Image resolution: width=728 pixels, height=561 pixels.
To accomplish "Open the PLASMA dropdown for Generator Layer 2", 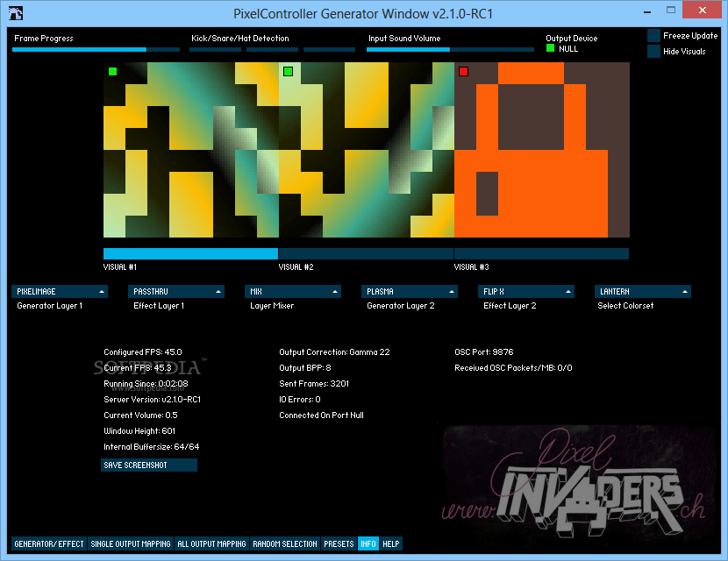I will click(409, 291).
